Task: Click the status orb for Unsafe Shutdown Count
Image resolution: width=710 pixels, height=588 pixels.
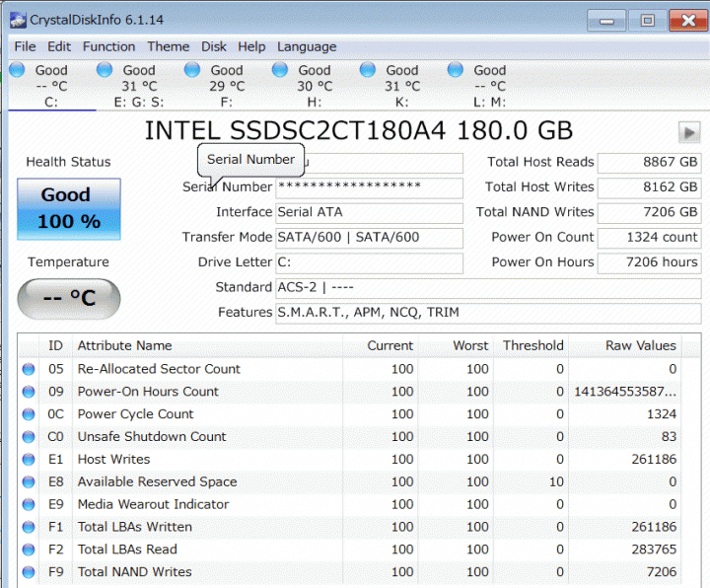Action: click(28, 437)
